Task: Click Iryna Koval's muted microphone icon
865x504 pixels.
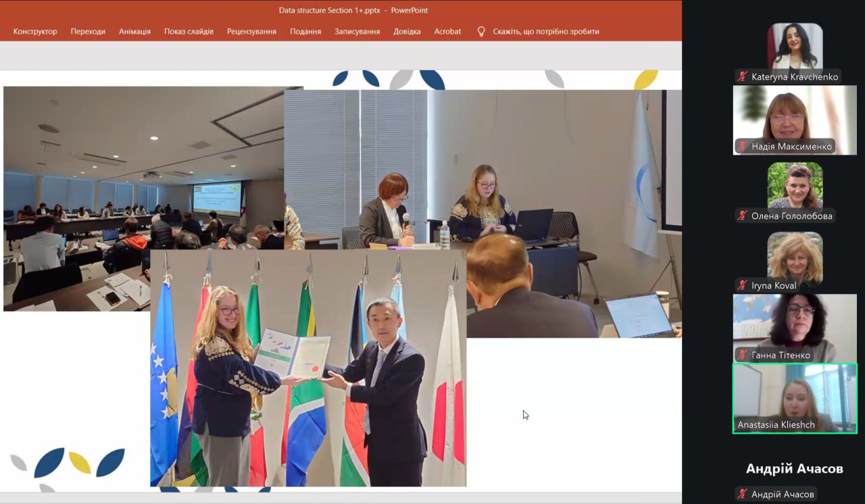Action: [743, 286]
